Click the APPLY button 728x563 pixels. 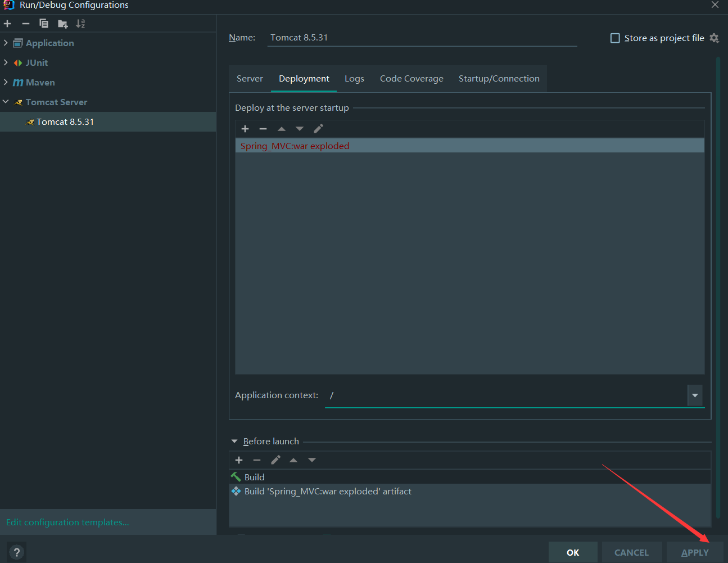(x=695, y=552)
